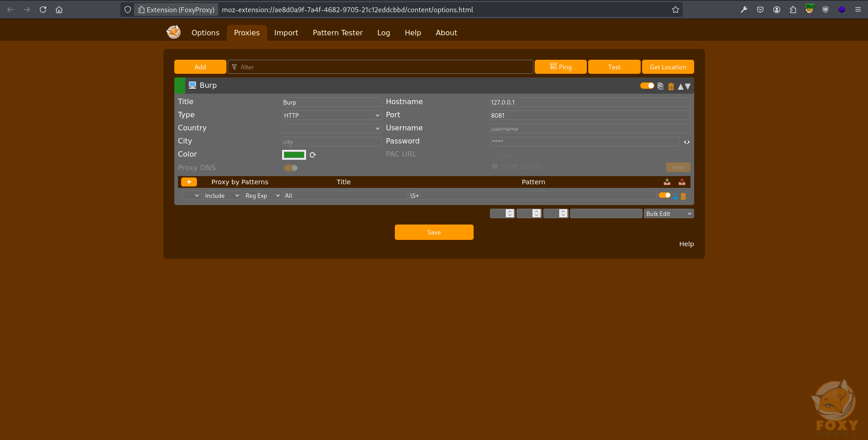Move the Burp proxy down with the down arrow
The height and width of the screenshot is (440, 868).
pyautogui.click(x=688, y=86)
